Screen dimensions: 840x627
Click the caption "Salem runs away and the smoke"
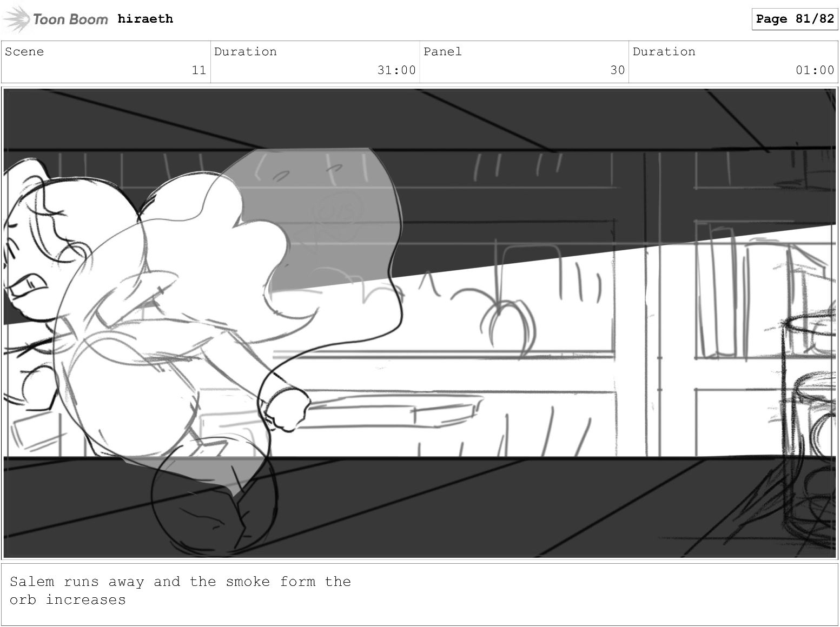[140, 582]
